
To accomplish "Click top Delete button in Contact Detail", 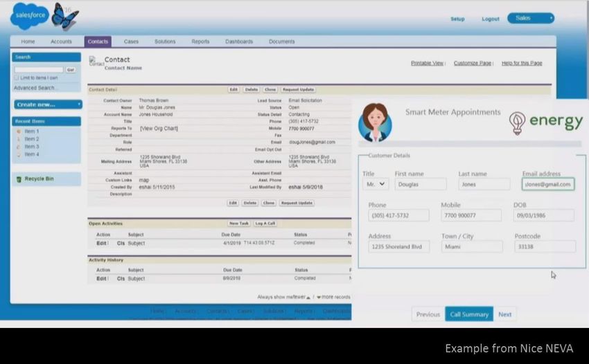I will point(252,90).
